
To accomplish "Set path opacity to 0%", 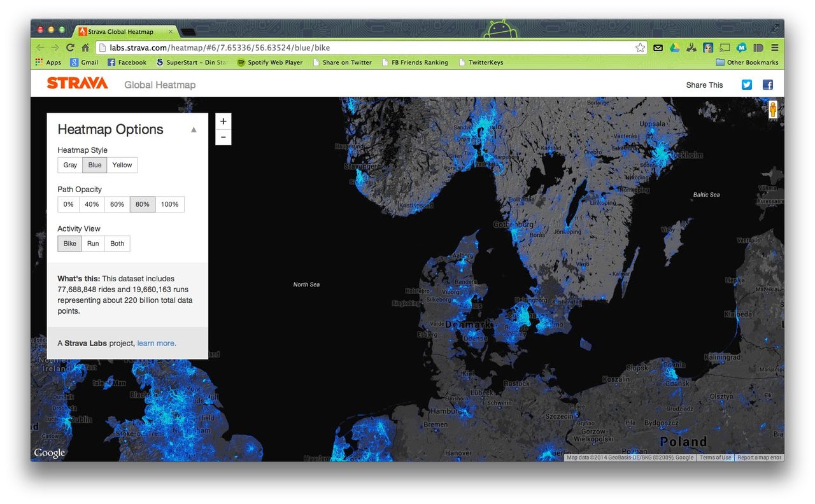I will coord(68,204).
